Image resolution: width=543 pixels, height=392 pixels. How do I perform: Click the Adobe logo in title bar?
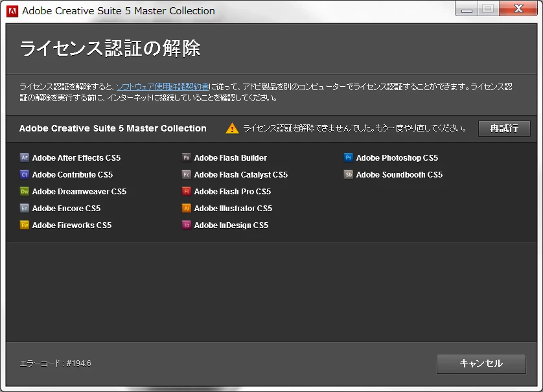[x=12, y=11]
